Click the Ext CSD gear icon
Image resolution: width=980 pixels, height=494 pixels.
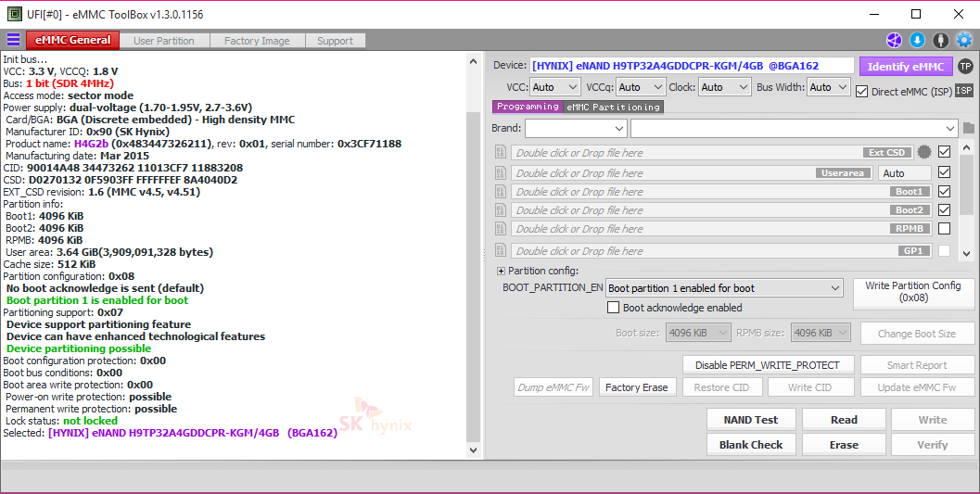[923, 152]
